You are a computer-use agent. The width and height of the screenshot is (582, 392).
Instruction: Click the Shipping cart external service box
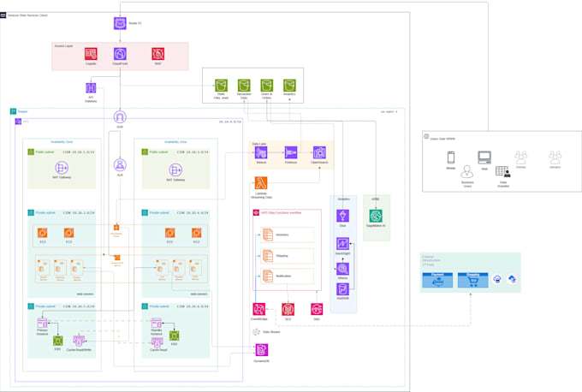[x=472, y=280]
